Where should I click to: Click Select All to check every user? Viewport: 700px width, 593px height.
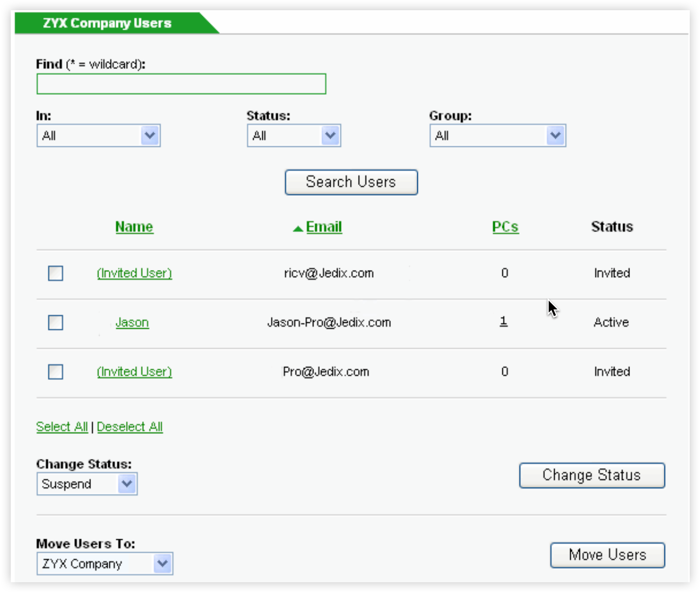point(61,427)
